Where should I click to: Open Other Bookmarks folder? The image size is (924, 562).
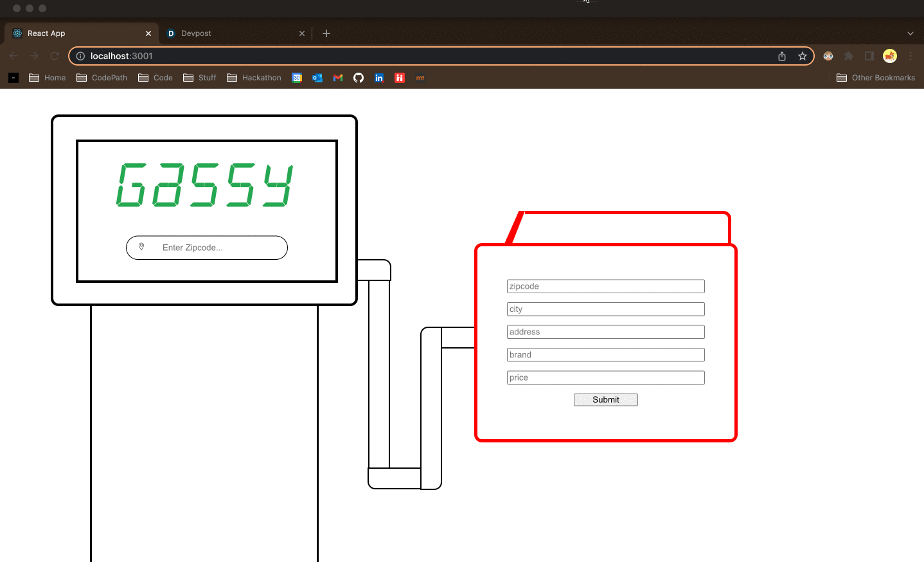[x=876, y=78]
